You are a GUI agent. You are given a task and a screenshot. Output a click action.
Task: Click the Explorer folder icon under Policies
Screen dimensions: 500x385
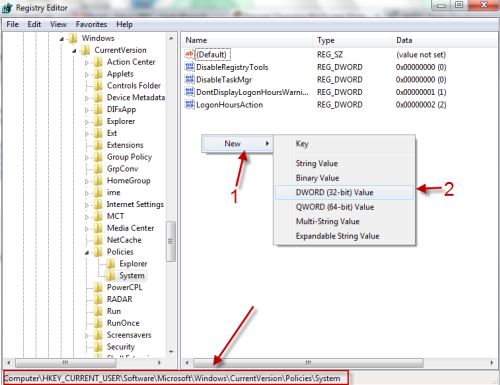click(x=110, y=264)
